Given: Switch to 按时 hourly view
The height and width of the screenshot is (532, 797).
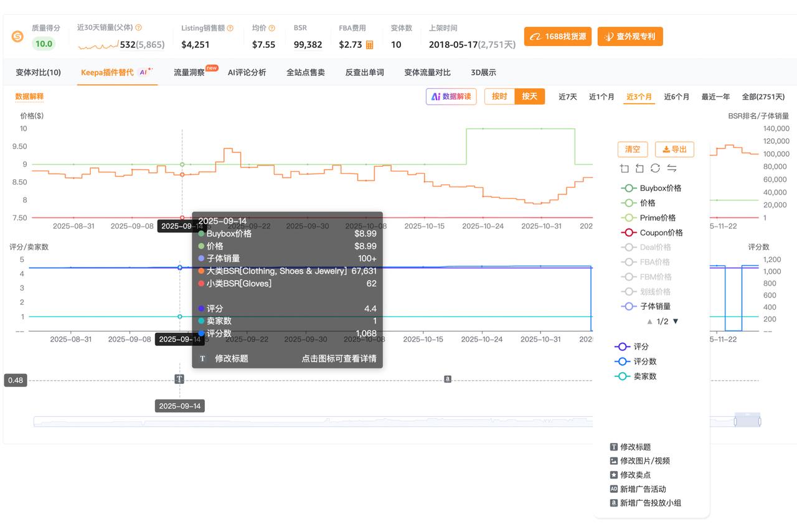Looking at the screenshot, I should coord(499,96).
